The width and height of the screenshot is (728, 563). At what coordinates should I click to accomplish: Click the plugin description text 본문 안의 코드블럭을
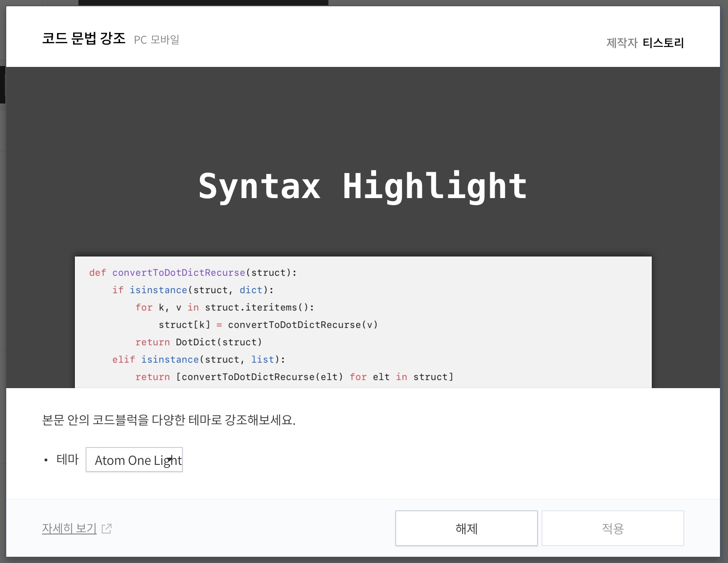95,420
